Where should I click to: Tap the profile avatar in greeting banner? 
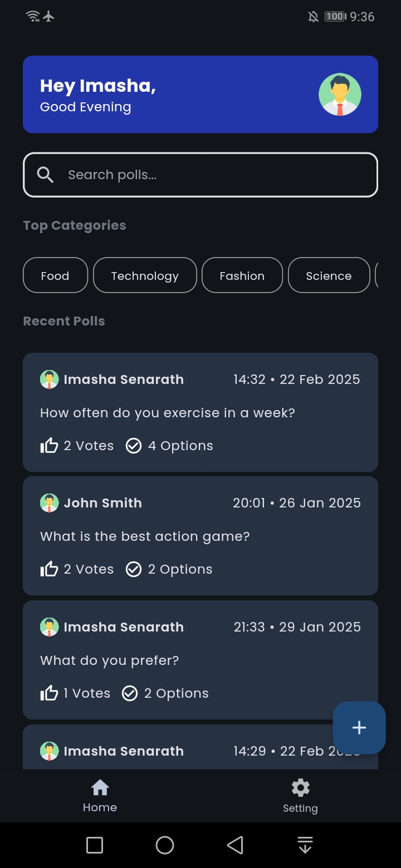(340, 95)
